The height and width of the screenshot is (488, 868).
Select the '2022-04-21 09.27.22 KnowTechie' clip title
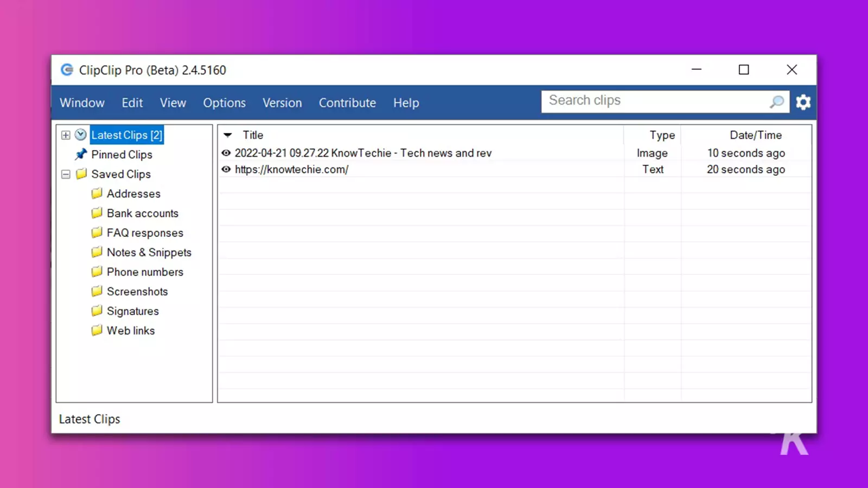[363, 153]
